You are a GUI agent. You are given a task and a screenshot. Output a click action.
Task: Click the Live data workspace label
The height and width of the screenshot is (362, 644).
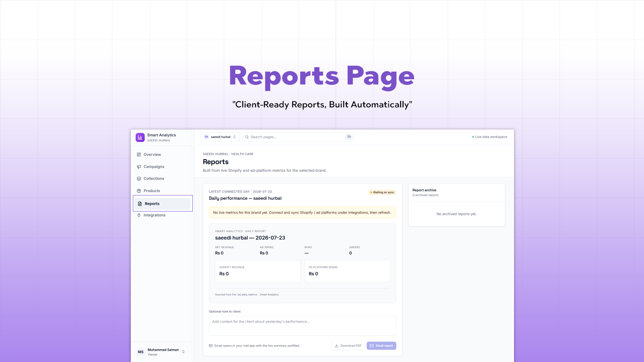click(x=491, y=137)
